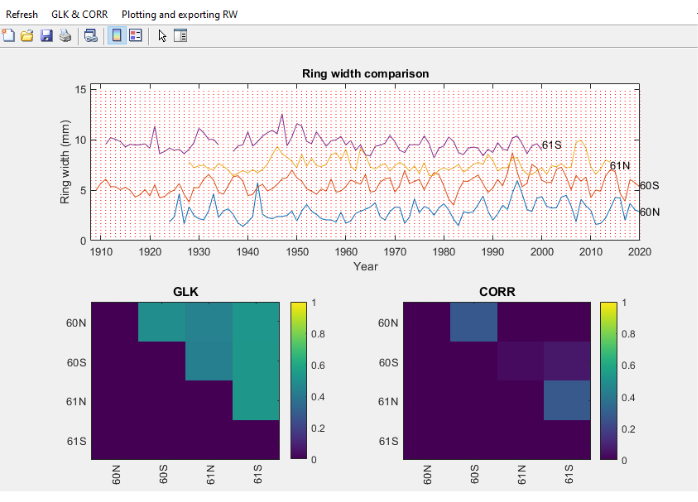Image resolution: width=698 pixels, height=502 pixels.
Task: Click the 61N column label under GLK heatmap
Action: (x=210, y=475)
